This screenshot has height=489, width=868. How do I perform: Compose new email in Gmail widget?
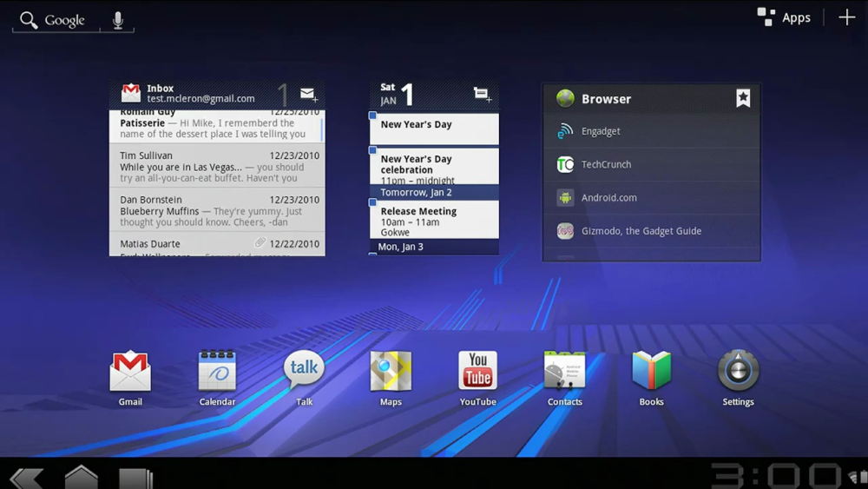pyautogui.click(x=309, y=95)
